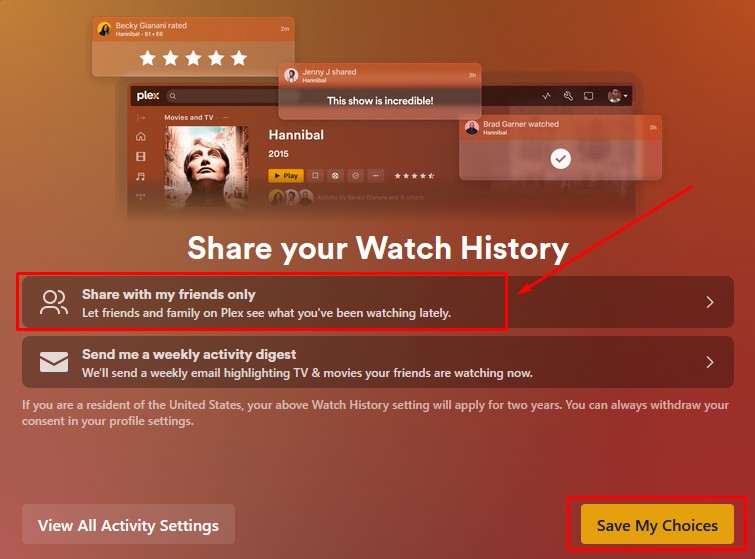Select the Send me a weekly activity digest row

click(378, 362)
